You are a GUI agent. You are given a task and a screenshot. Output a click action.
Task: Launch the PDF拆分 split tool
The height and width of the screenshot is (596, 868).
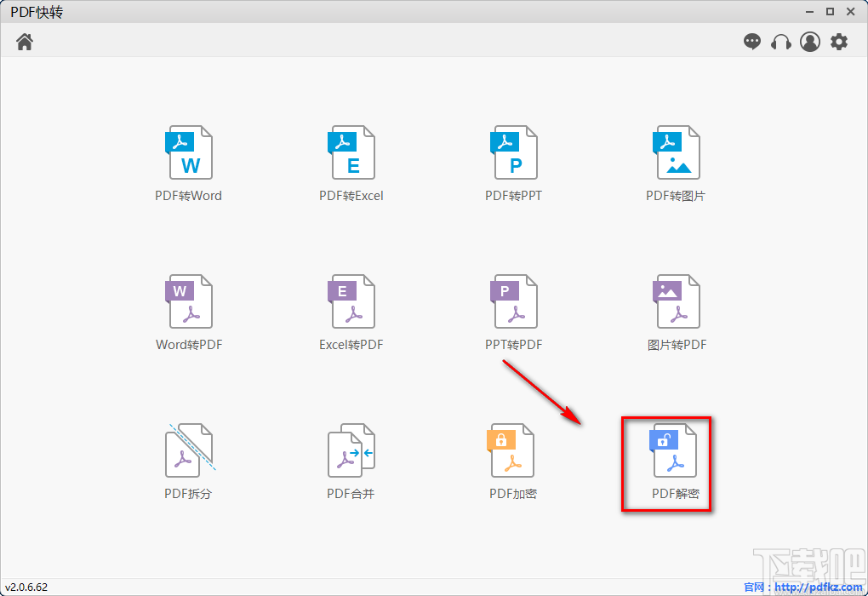189,450
